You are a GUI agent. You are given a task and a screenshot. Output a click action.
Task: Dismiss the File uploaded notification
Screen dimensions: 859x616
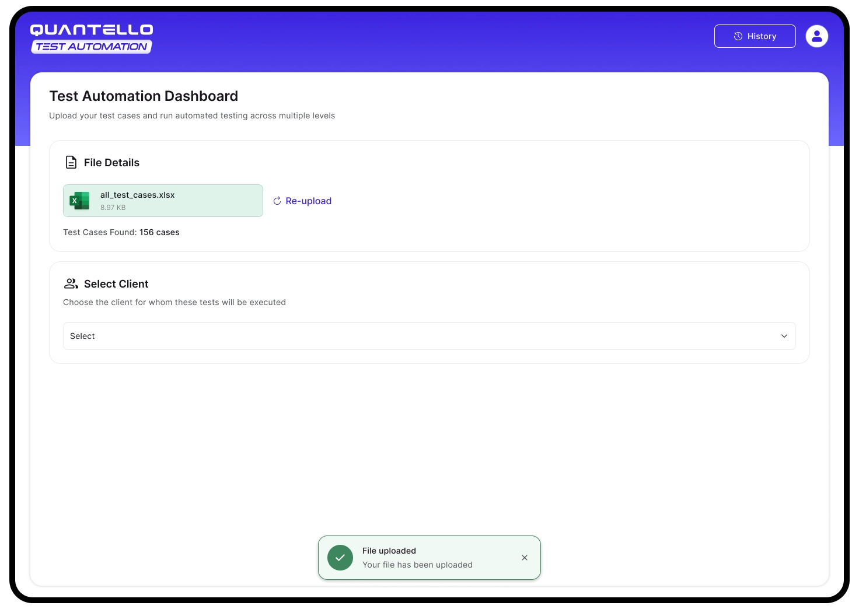(525, 558)
